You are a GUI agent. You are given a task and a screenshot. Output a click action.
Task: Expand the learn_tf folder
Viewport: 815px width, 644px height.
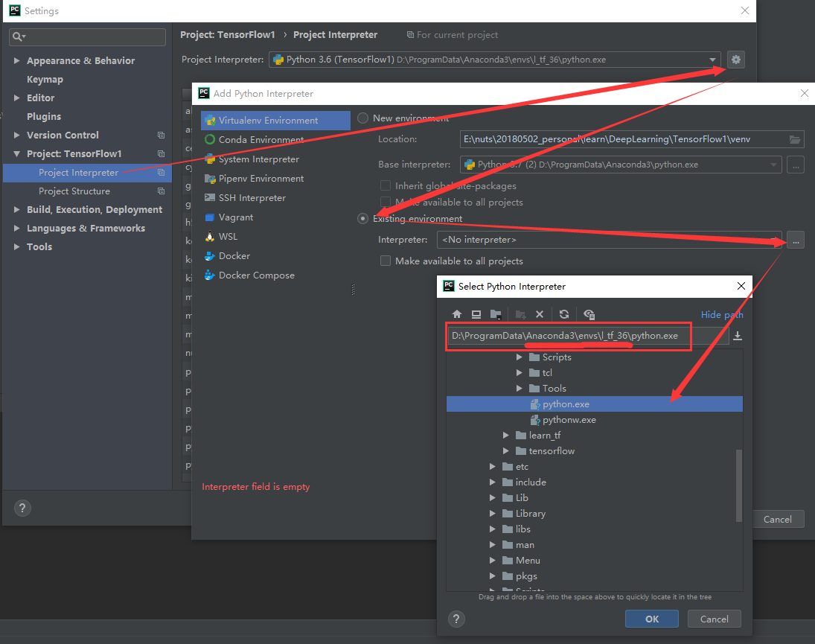[x=505, y=435]
